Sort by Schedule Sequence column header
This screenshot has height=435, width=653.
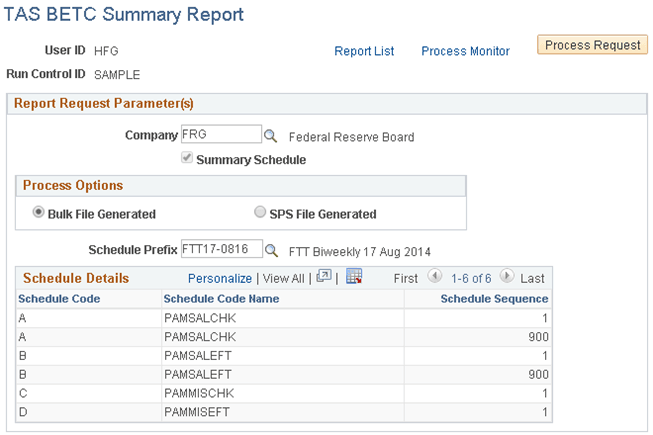494,298
